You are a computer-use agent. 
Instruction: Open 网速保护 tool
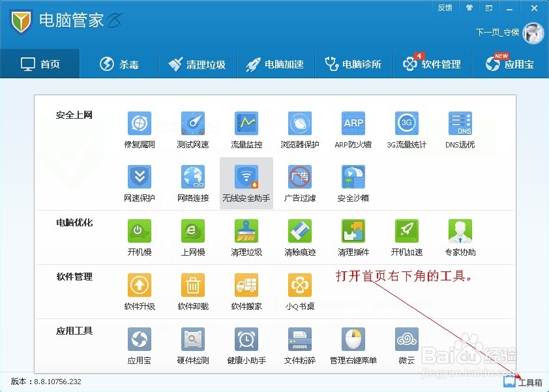click(x=140, y=183)
